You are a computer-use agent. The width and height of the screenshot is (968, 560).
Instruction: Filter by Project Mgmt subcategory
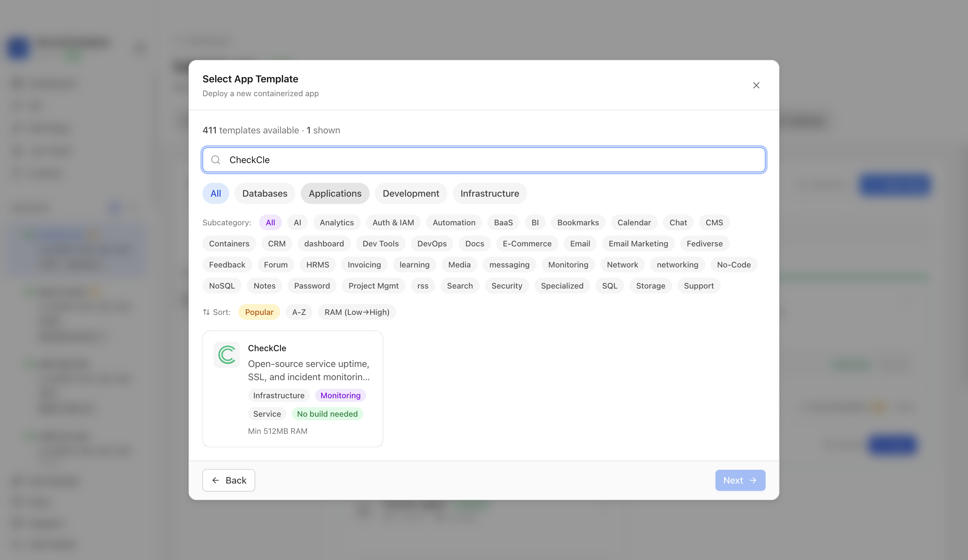click(373, 286)
